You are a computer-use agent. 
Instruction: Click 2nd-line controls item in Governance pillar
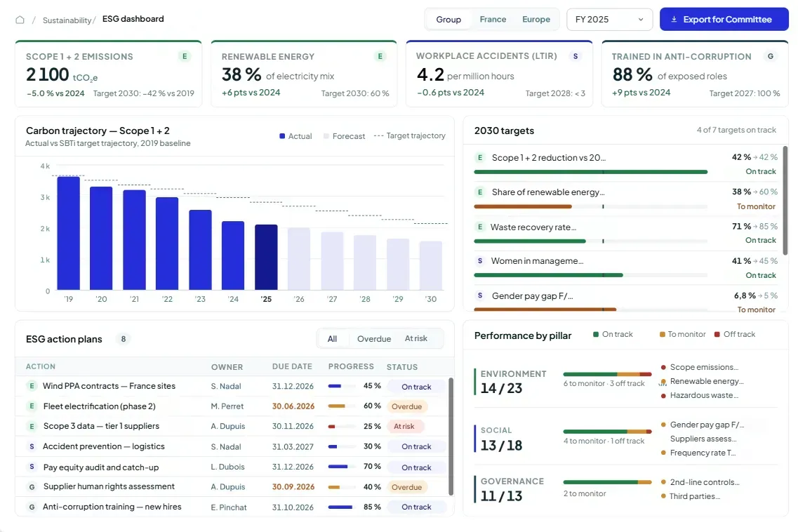point(700,482)
